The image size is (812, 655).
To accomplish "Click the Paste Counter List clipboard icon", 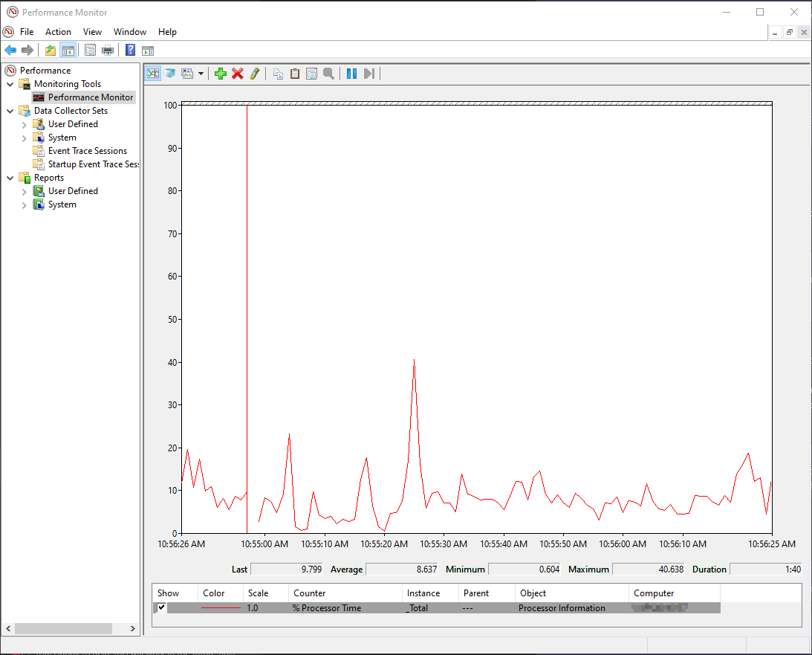I will pyautogui.click(x=295, y=74).
